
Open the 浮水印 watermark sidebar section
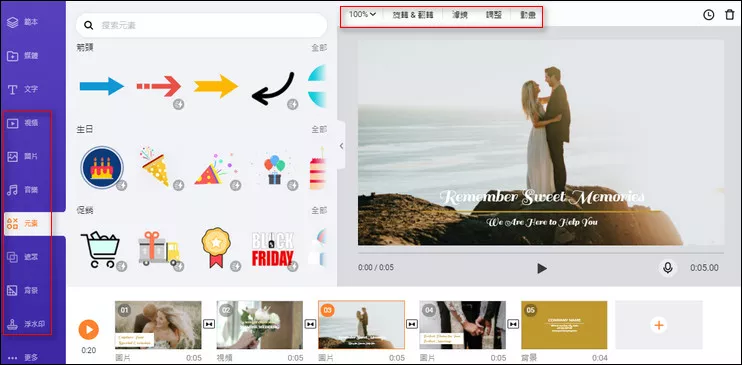(x=26, y=324)
